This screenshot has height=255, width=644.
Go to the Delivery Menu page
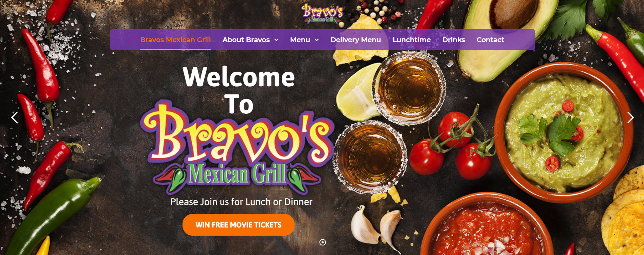click(x=355, y=40)
